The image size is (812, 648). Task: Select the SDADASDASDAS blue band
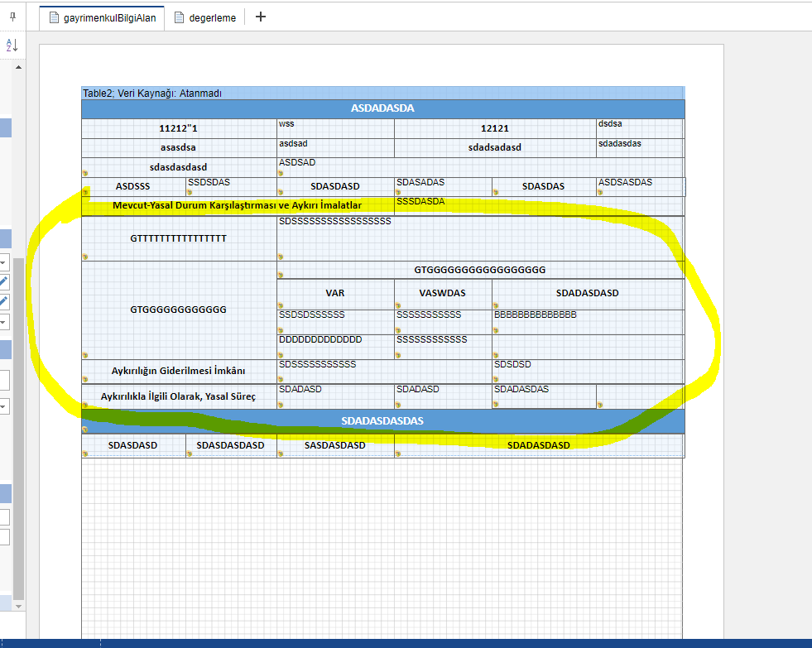pos(382,420)
